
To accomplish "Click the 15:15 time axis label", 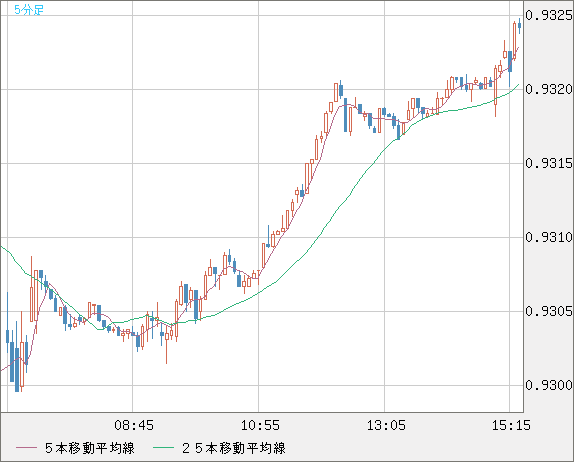I will [x=511, y=425].
